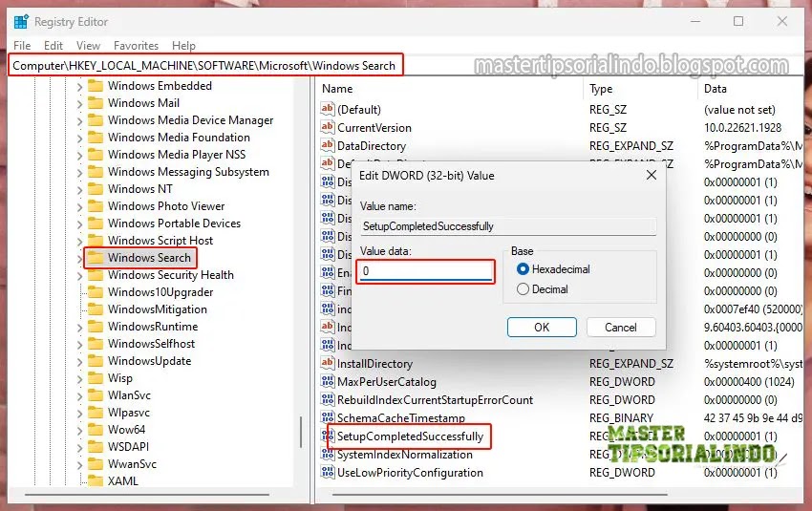This screenshot has height=511, width=812.
Task: Select the Wlpasvc key
Action: pos(129,412)
